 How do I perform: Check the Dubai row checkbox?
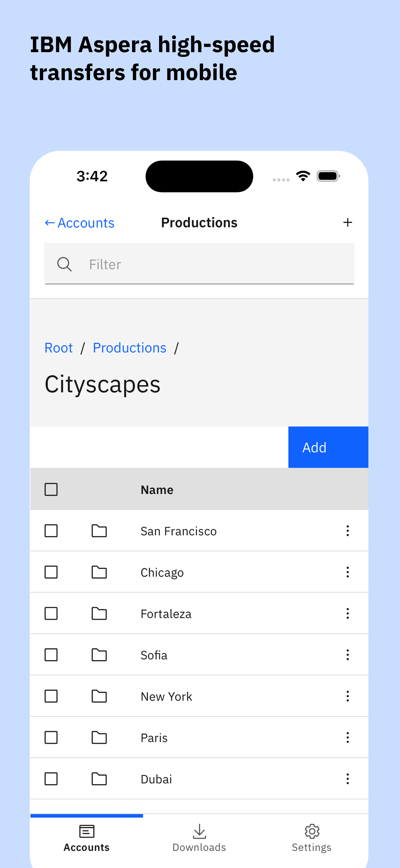coord(51,779)
